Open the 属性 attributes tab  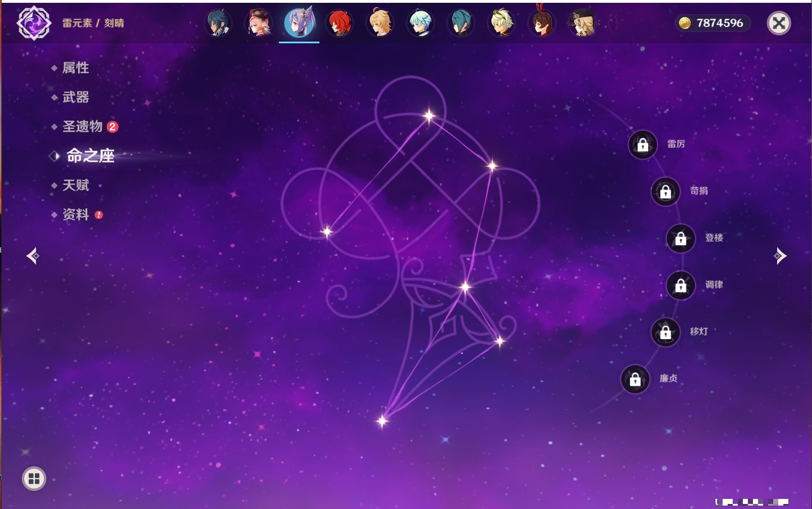(75, 68)
